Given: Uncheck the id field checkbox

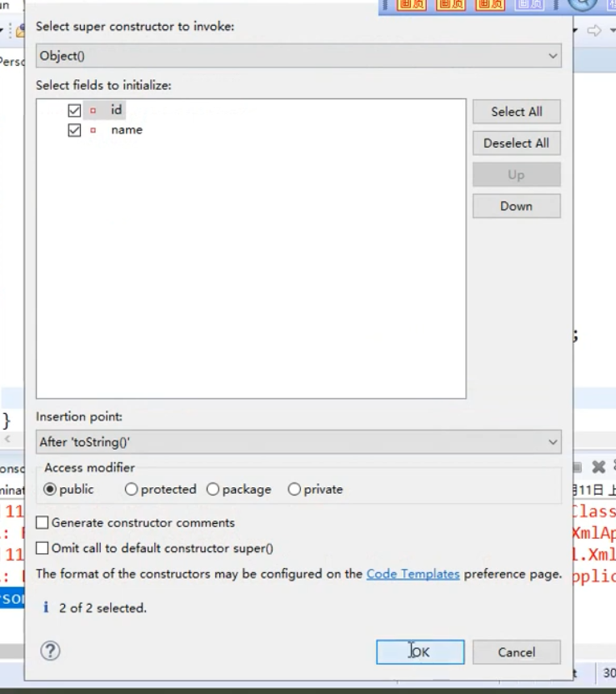Looking at the screenshot, I should click(x=74, y=110).
